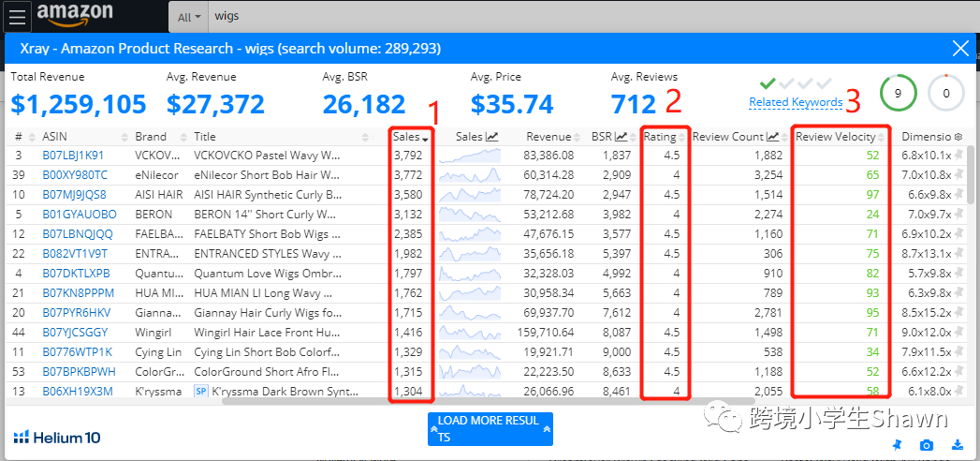Open ASIN B07YJCSGGY link

coord(75,332)
